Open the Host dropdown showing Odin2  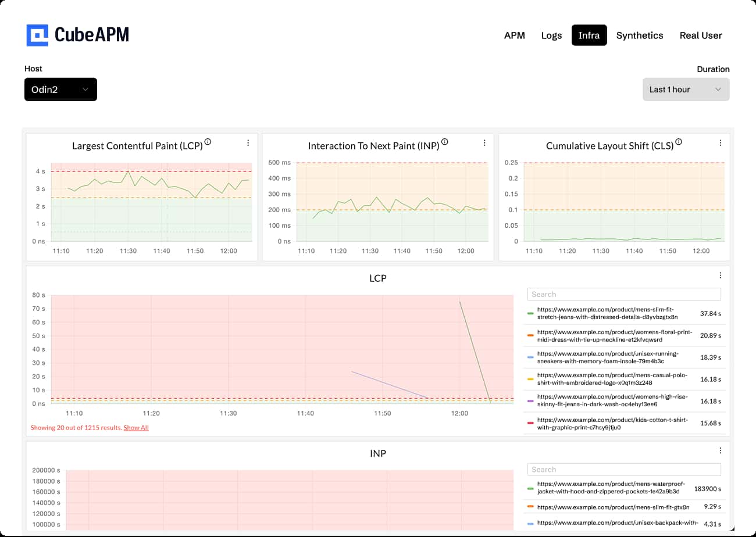click(x=60, y=89)
